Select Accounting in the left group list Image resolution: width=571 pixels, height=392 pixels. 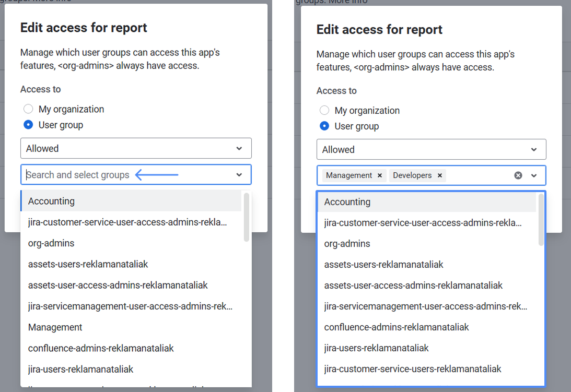tap(51, 201)
